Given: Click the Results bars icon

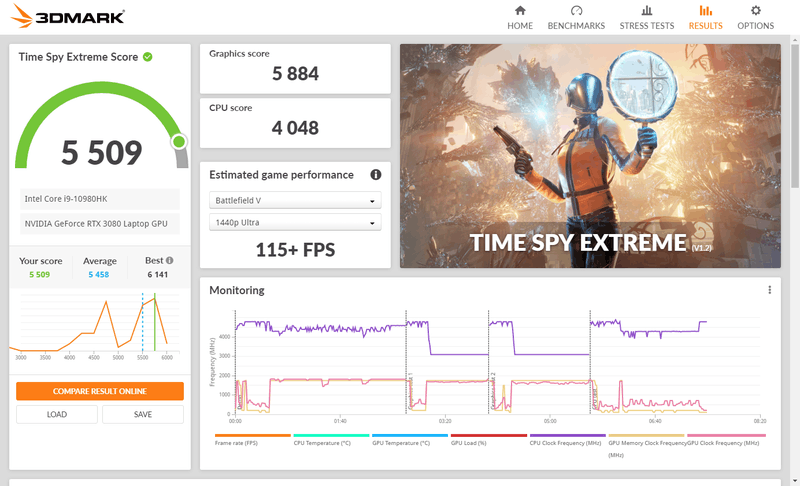Looking at the screenshot, I should (706, 10).
